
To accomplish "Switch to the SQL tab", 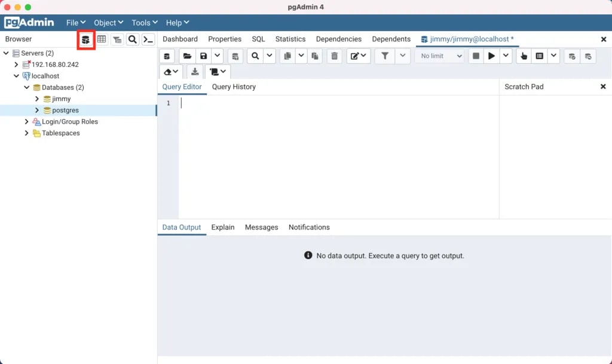I will 258,39.
